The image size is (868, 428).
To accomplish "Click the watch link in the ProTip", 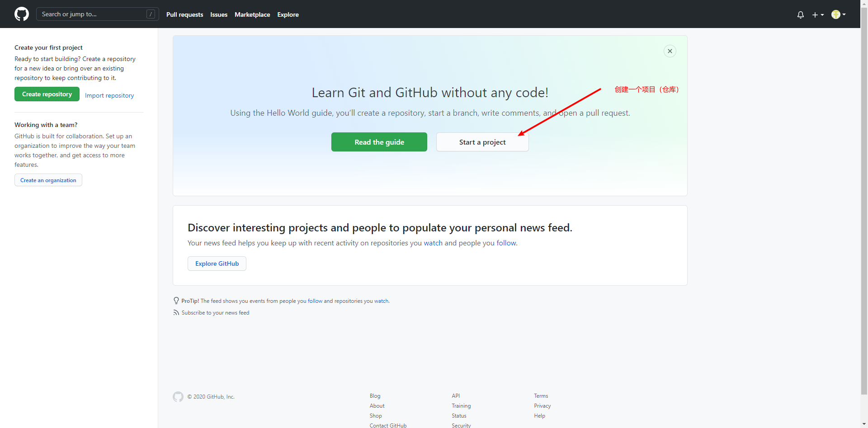I will pyautogui.click(x=381, y=301).
